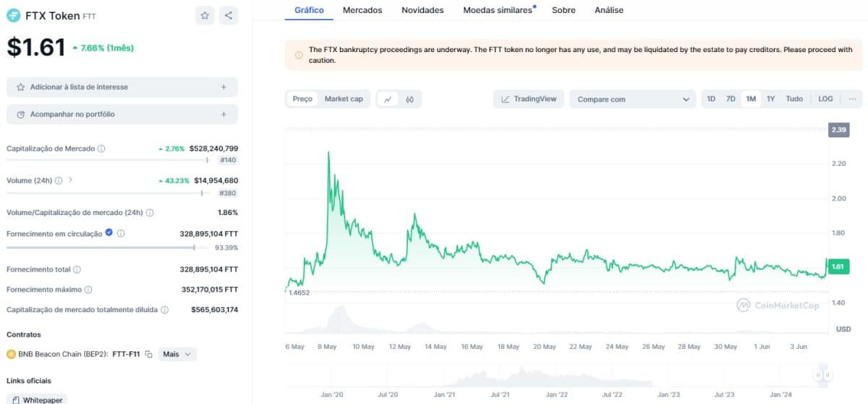Open the Compare com dropdown
The height and width of the screenshot is (404, 868).
click(632, 99)
